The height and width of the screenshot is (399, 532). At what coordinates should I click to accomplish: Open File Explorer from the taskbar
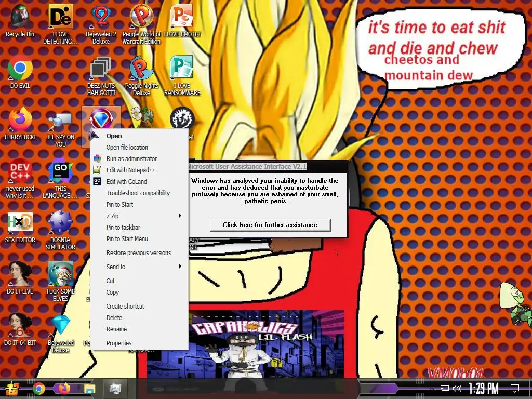(x=89, y=389)
